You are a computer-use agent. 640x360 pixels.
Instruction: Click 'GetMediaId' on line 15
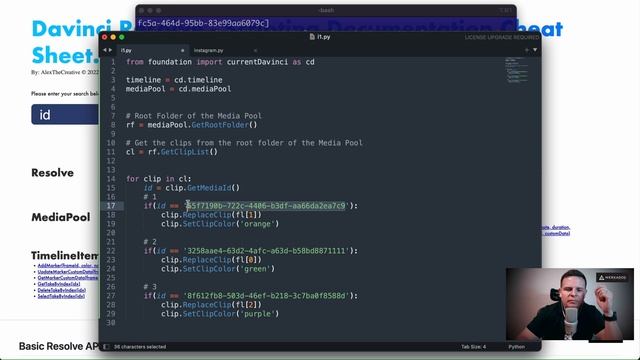pos(209,188)
